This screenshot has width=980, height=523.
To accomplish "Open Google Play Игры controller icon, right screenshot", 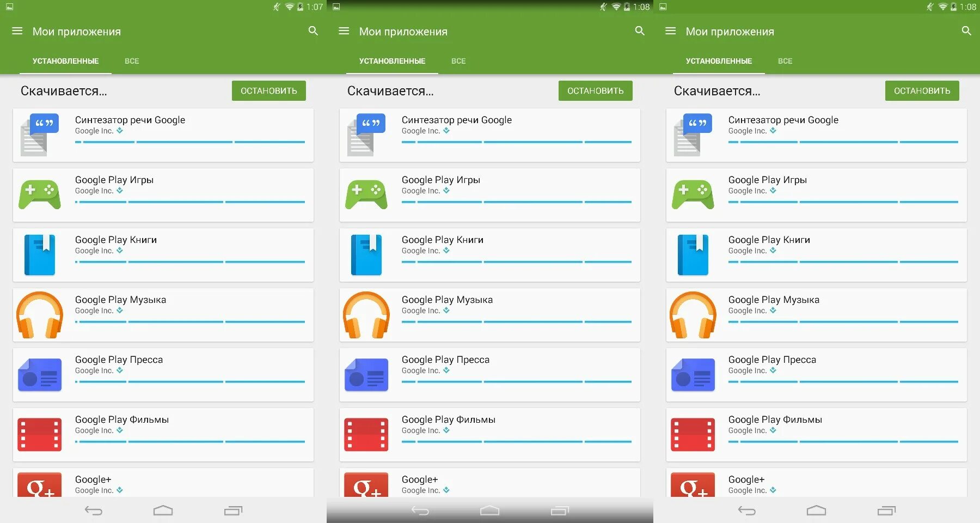I will [693, 194].
